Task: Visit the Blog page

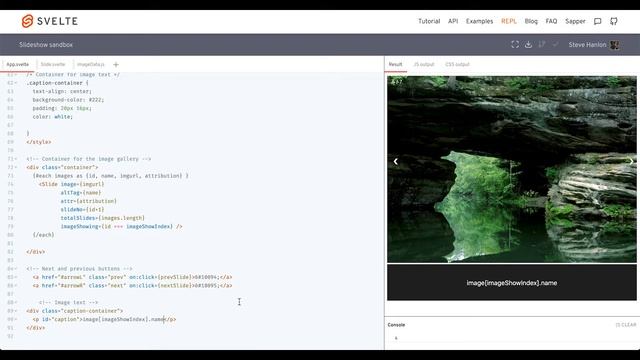Action: coord(531,21)
